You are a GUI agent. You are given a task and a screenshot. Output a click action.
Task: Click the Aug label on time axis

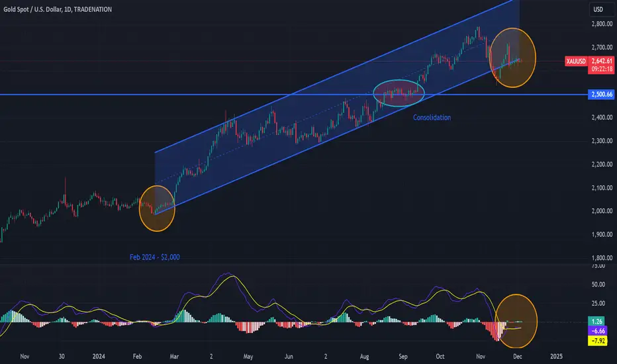click(364, 356)
